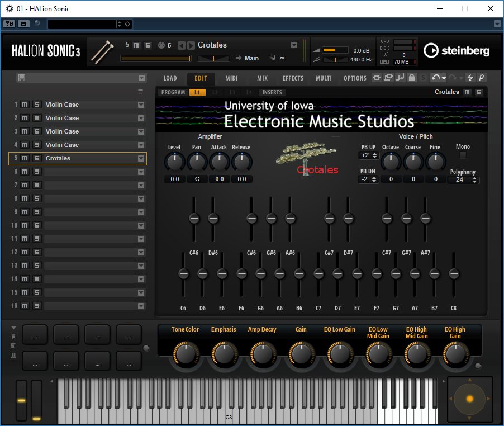Viewport: 504px width, 426px height.
Task: Adjust the Polyphony stepper arrows
Action: tap(474, 180)
